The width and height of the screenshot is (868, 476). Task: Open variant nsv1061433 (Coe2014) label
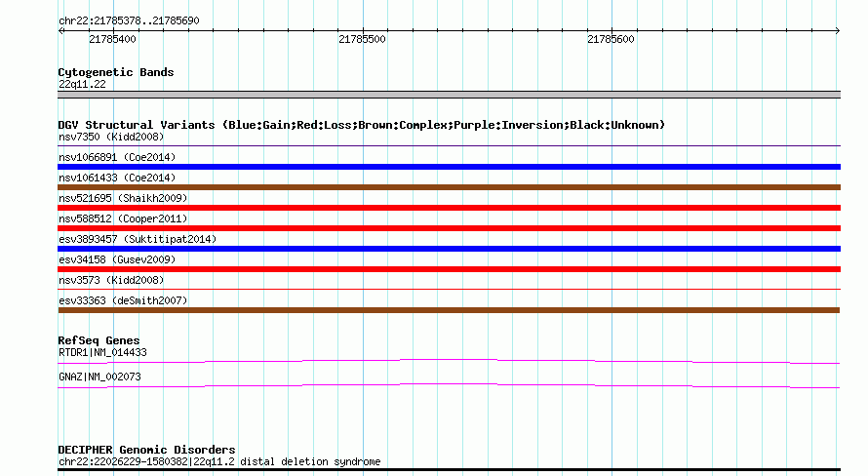click(117, 178)
